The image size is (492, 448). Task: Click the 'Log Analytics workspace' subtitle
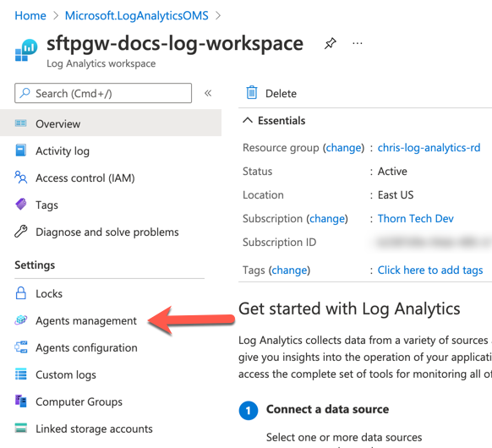[x=101, y=63]
